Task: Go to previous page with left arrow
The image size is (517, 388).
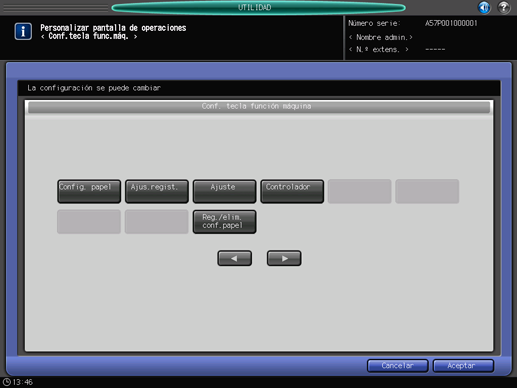Action: coord(234,258)
